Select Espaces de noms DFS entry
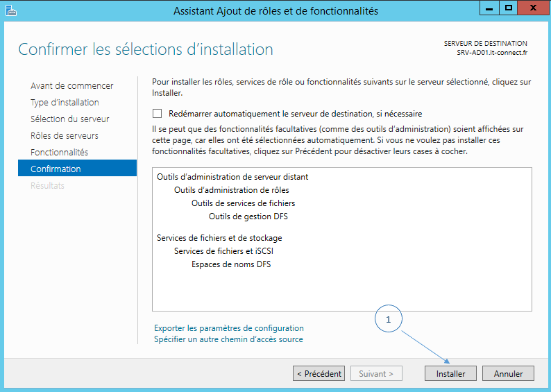 click(x=231, y=264)
